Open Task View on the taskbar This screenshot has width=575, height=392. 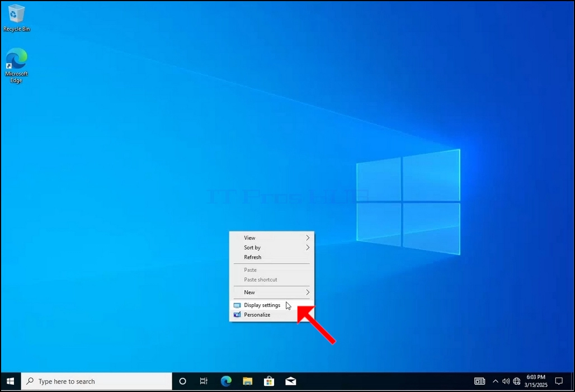pyautogui.click(x=204, y=381)
